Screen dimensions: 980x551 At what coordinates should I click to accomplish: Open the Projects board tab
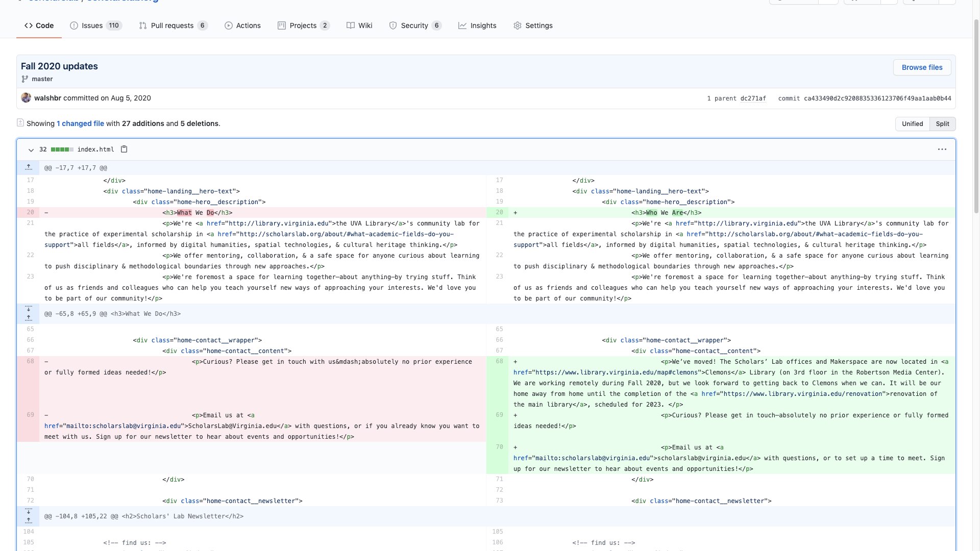(x=303, y=26)
